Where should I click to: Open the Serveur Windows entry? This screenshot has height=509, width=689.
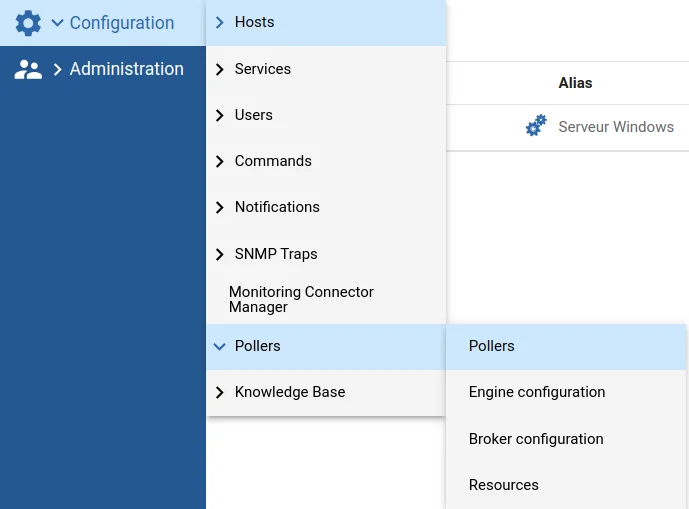[616, 127]
